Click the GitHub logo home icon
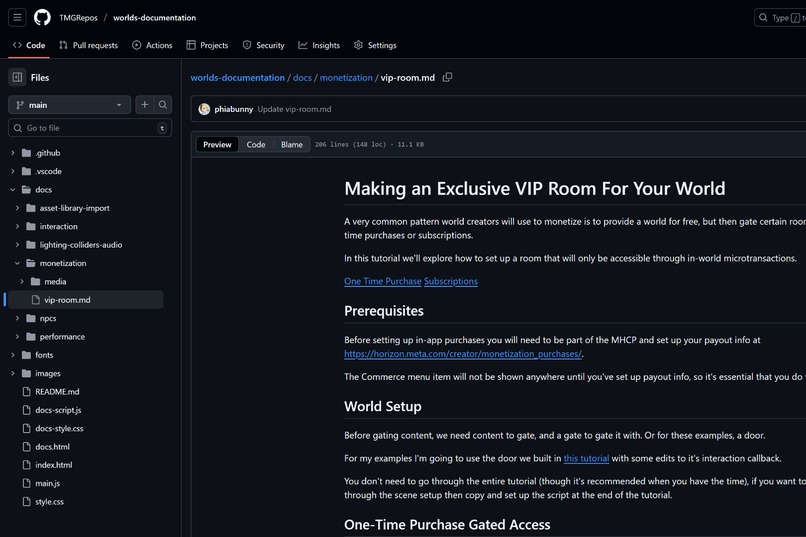Image resolution: width=806 pixels, height=537 pixels. click(x=42, y=17)
